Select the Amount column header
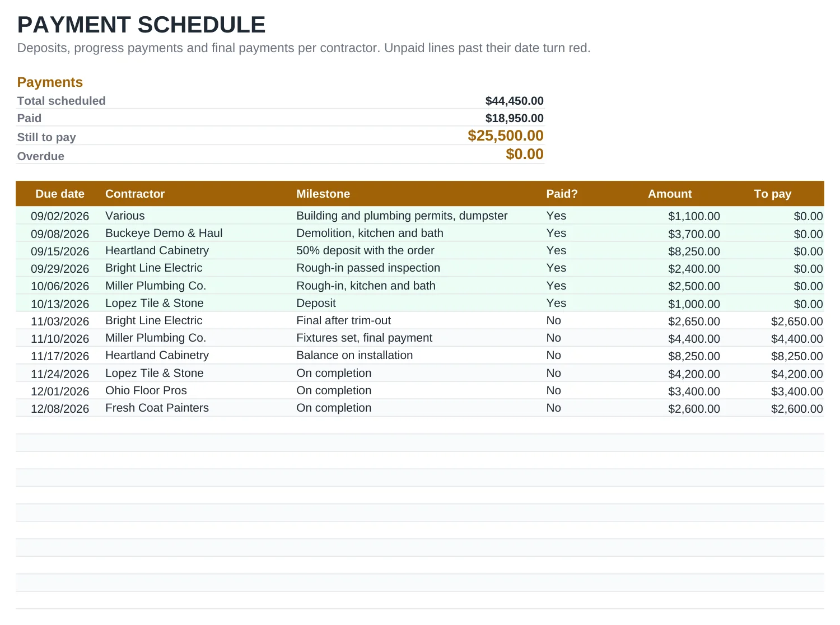 tap(670, 194)
